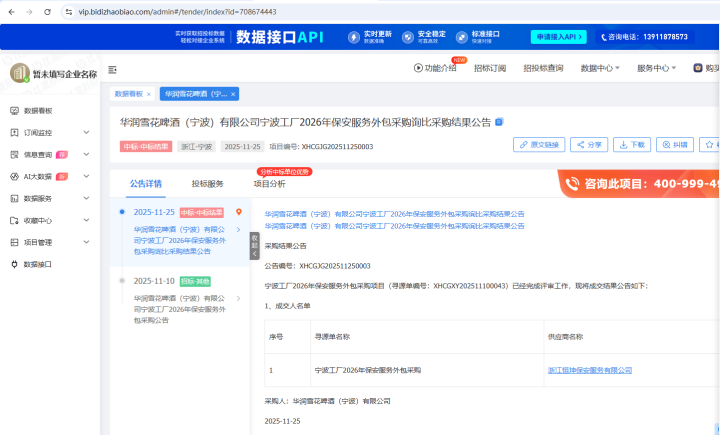The image size is (720, 435).
Task: Click the 纠错 error report button
Action: tap(675, 145)
